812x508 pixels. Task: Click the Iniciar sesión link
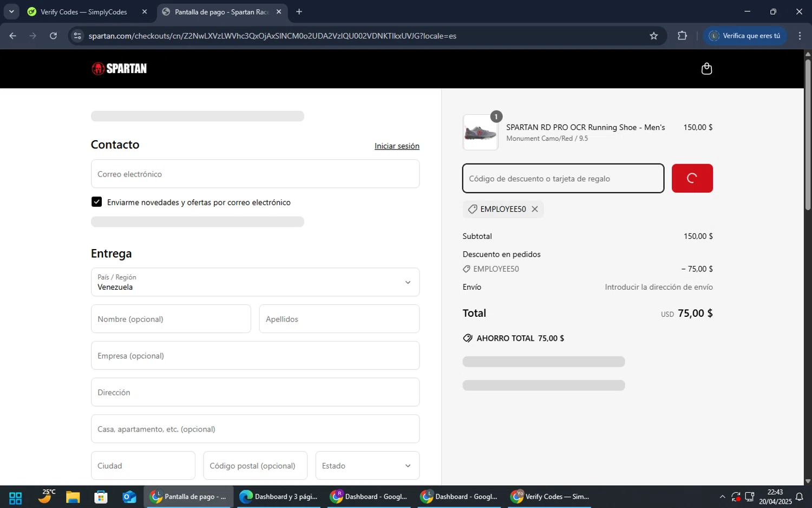pos(397,146)
